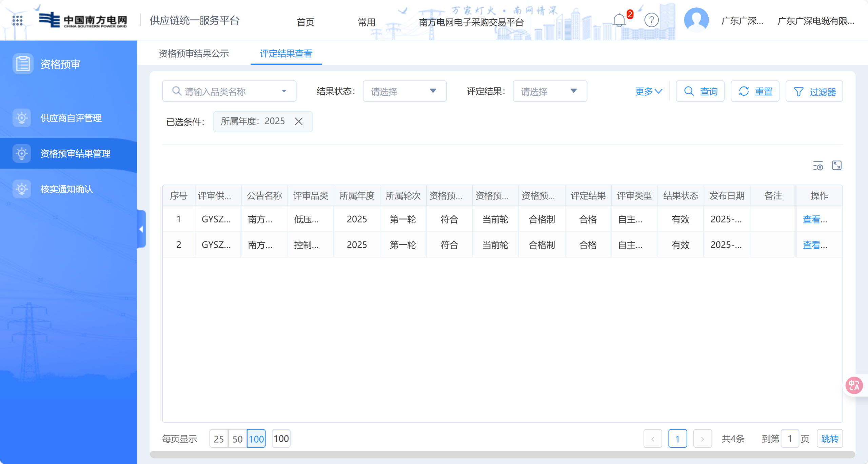Open the app grid launcher icon
This screenshot has width=868, height=464.
tap(17, 20)
